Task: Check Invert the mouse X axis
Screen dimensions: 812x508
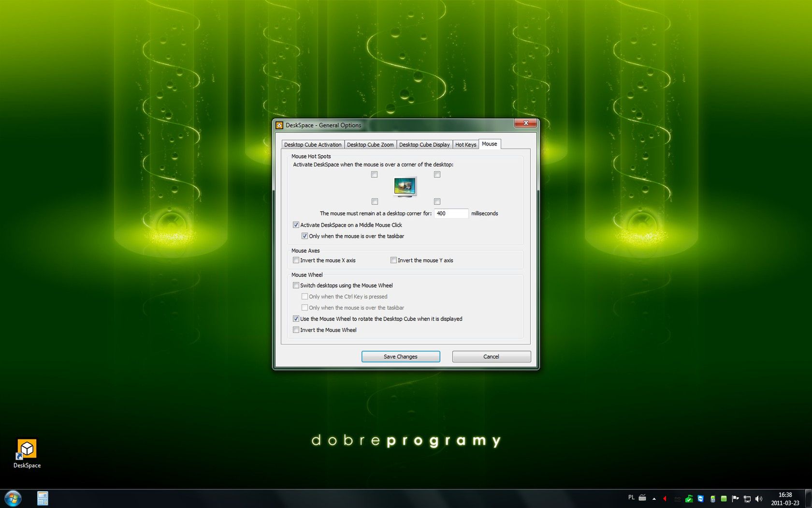Action: point(296,260)
